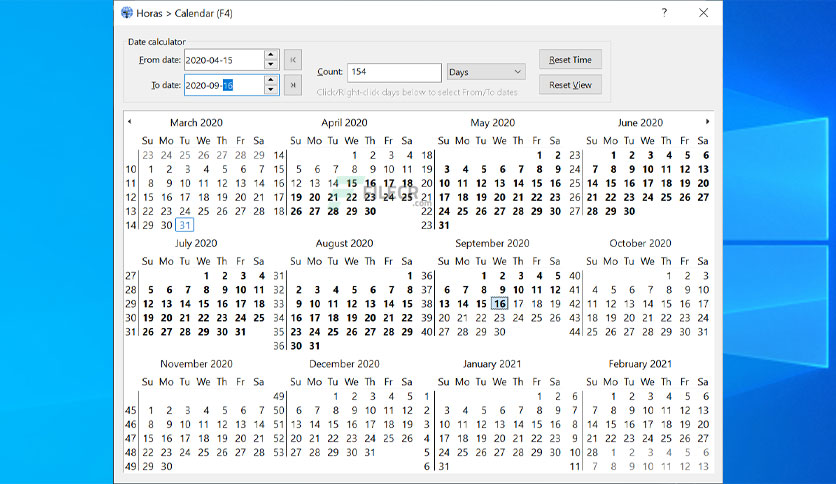Select April 15, 2020 in calendar

(351, 183)
